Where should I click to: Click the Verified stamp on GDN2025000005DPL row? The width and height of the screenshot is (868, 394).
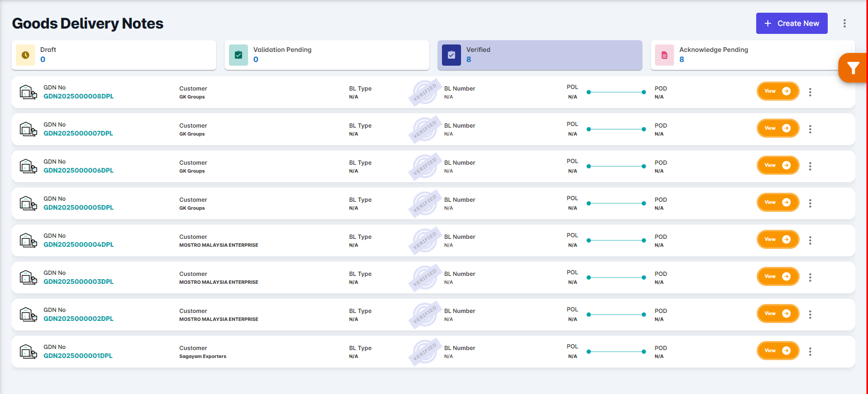tap(424, 203)
